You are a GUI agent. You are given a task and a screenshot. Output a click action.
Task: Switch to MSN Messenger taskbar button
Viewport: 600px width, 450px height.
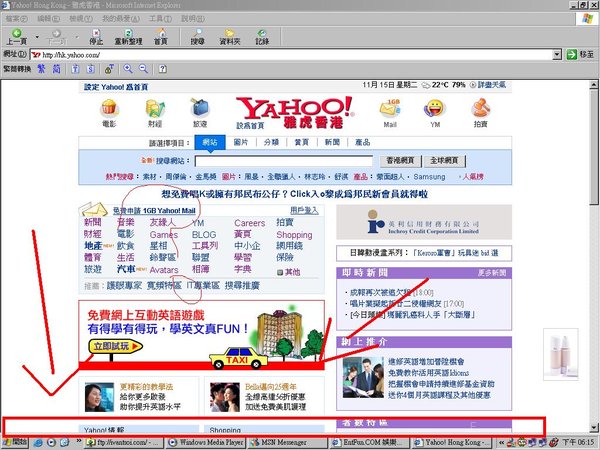click(286, 442)
